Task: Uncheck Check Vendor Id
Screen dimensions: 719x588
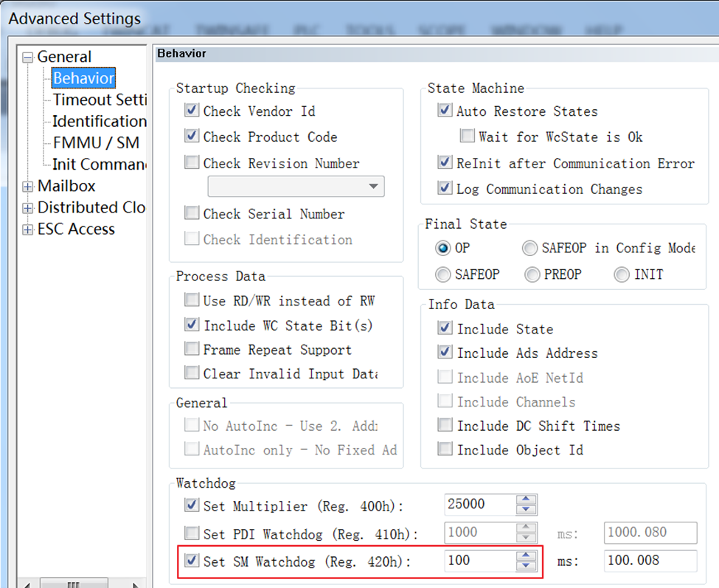Action: click(x=192, y=111)
